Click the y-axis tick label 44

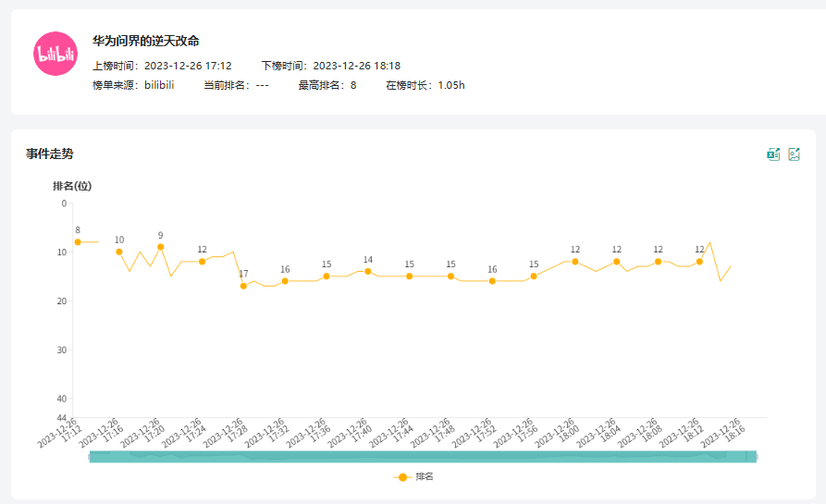[62, 418]
